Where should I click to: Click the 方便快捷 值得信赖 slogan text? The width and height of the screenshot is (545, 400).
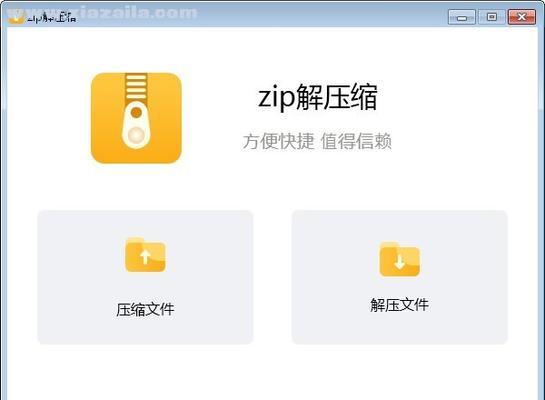point(317,141)
